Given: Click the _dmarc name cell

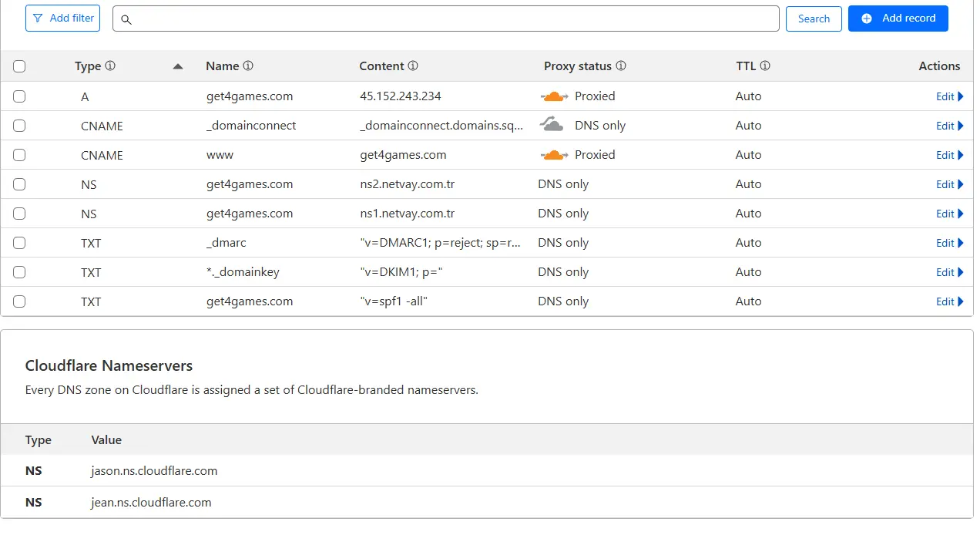Looking at the screenshot, I should click(227, 243).
